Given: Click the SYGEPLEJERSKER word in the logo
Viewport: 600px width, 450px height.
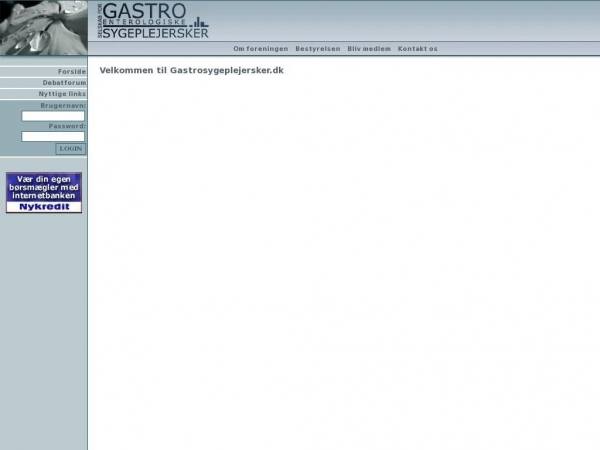Looking at the screenshot, I should [x=156, y=33].
